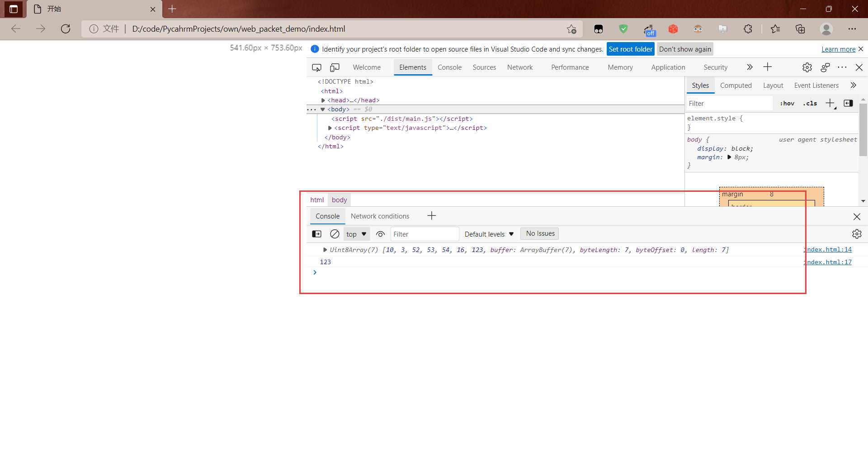Expand the margin shorthand property
Screen dimensions: 868x466
(x=729, y=157)
